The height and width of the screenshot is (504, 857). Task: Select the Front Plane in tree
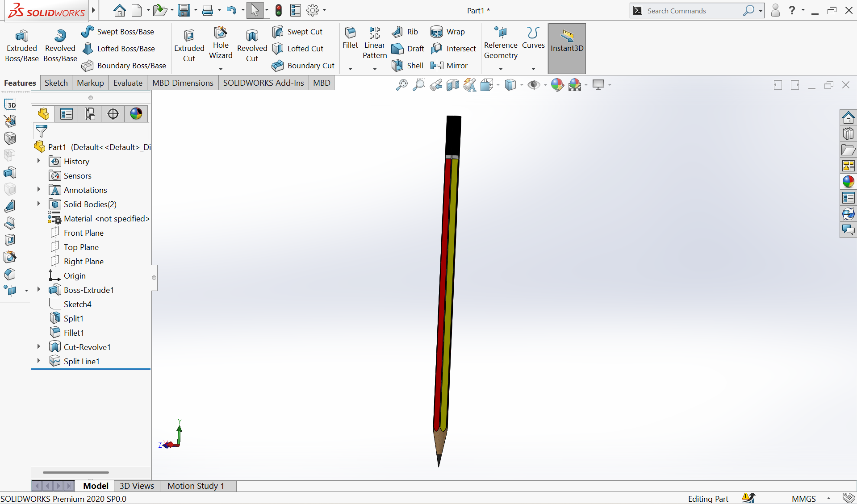[84, 233]
